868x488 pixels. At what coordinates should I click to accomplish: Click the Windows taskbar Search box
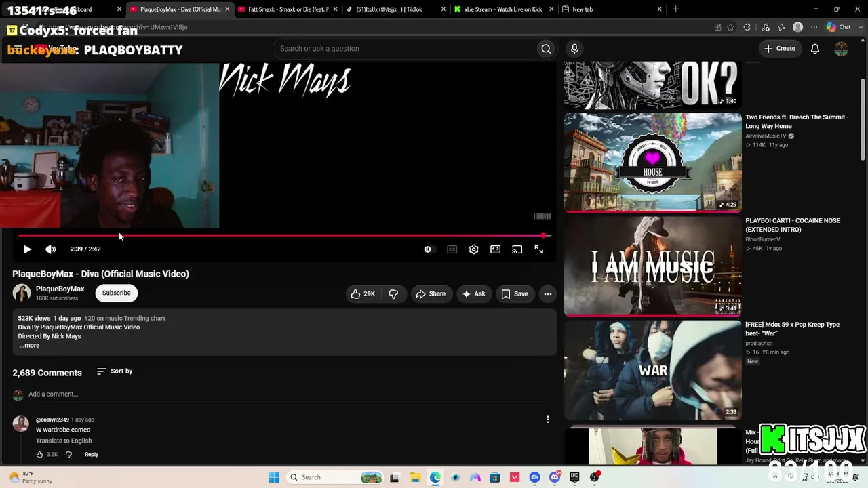[x=335, y=477]
